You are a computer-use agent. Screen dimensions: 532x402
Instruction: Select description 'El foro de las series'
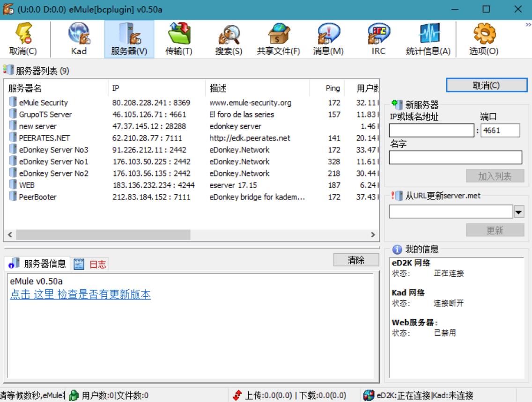(242, 114)
